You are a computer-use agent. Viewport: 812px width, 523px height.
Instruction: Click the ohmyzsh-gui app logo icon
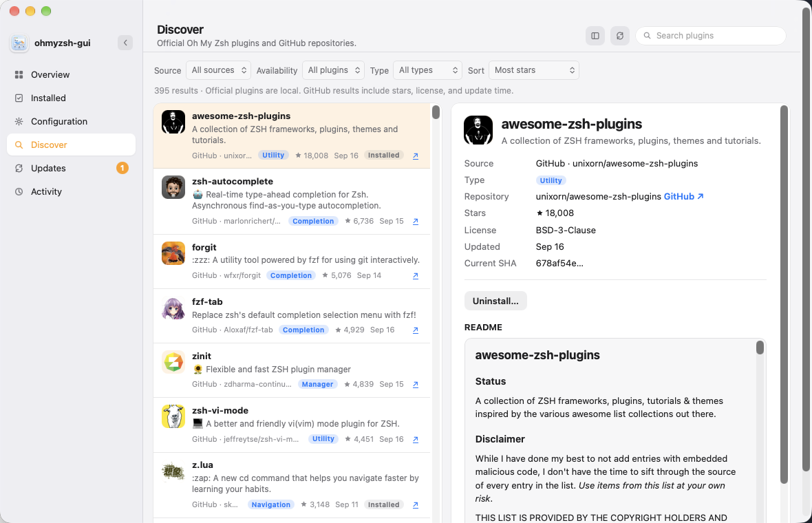click(x=19, y=43)
